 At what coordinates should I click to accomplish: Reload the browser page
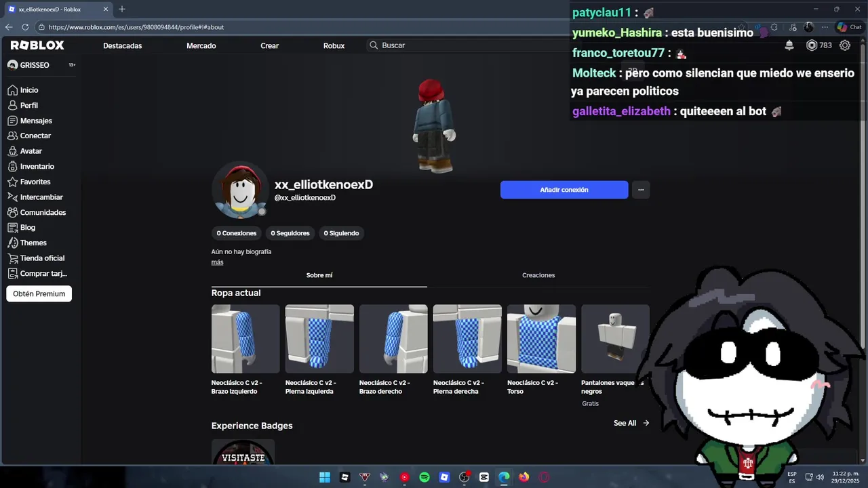point(25,27)
